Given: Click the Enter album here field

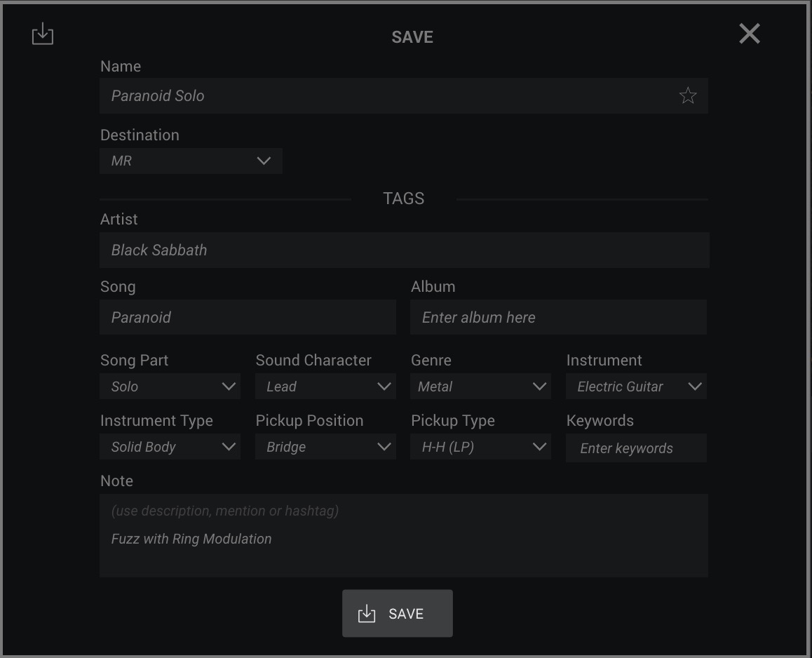Looking at the screenshot, I should pos(558,317).
